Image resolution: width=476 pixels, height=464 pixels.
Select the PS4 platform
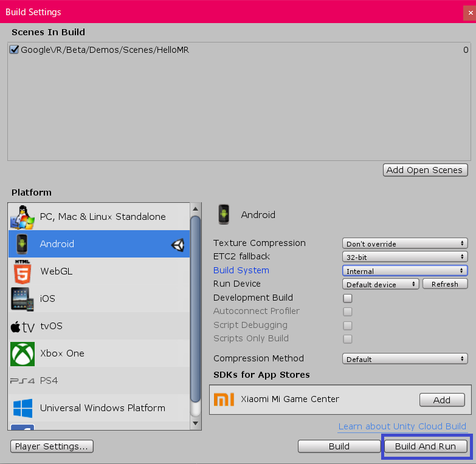99,380
